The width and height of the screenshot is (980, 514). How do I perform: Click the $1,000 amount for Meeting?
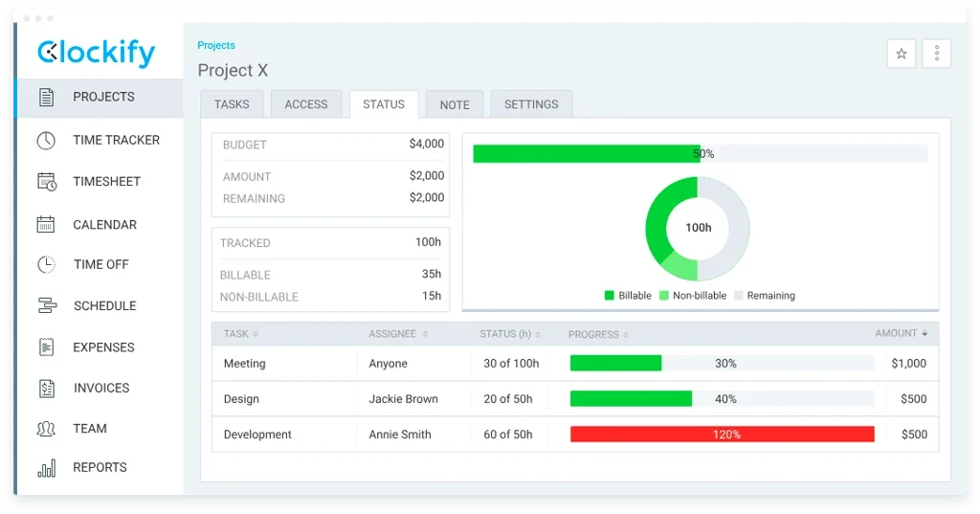pos(909,364)
